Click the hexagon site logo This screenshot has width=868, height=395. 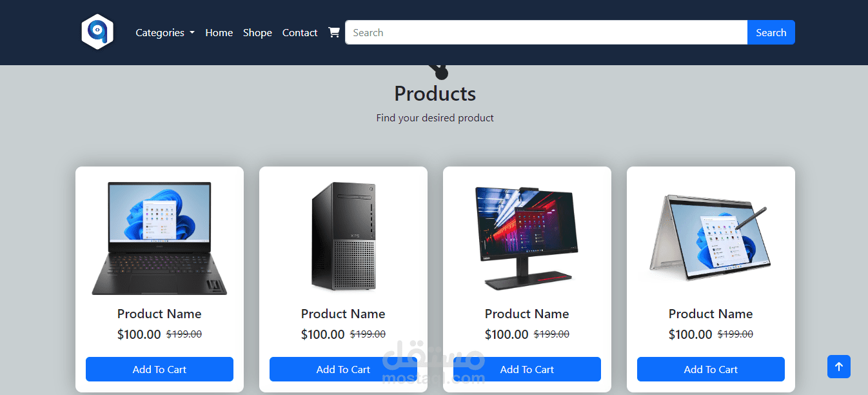pyautogui.click(x=97, y=32)
